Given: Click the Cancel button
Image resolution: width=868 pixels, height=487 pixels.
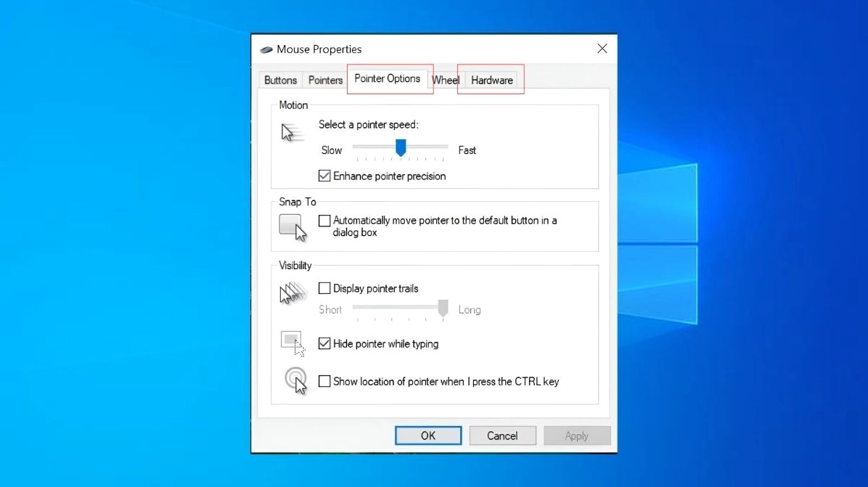Looking at the screenshot, I should coord(502,435).
